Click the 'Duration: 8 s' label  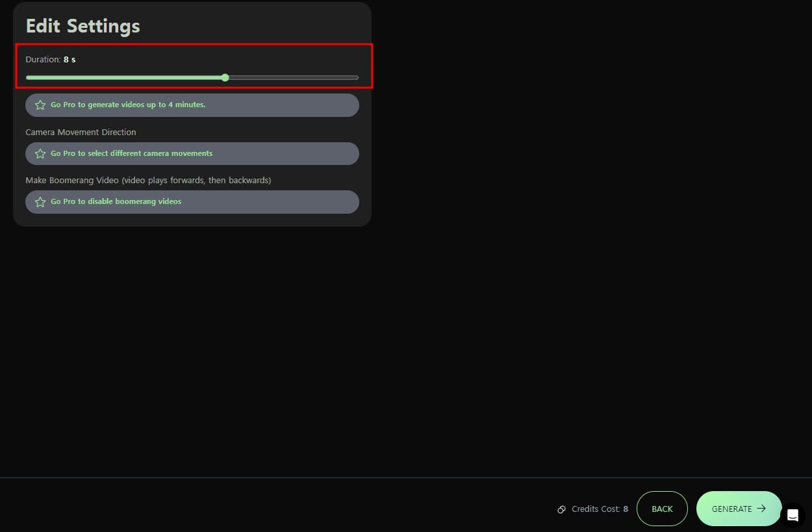click(x=51, y=59)
